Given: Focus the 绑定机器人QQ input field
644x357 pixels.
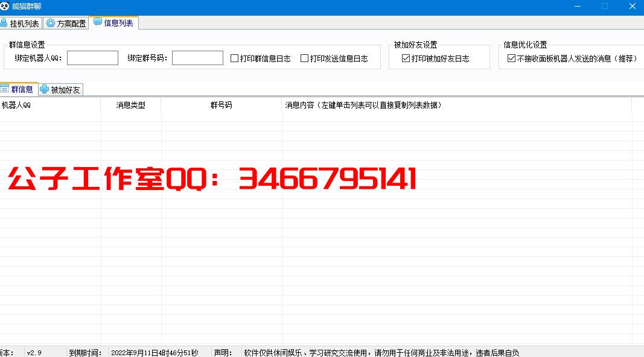Looking at the screenshot, I should click(x=92, y=58).
